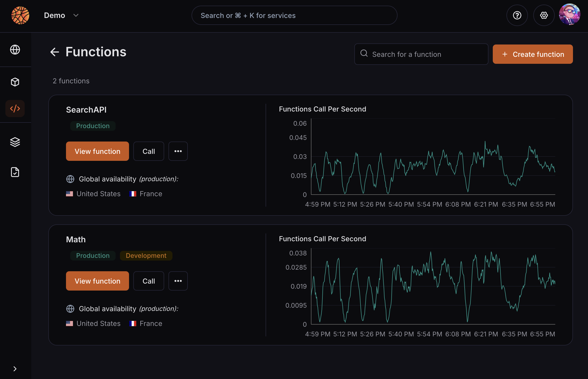
Task: Open the help question mark icon
Action: (x=517, y=15)
